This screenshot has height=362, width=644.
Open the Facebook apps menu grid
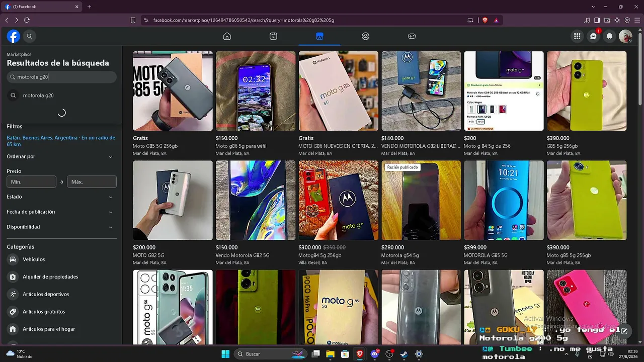click(x=577, y=36)
